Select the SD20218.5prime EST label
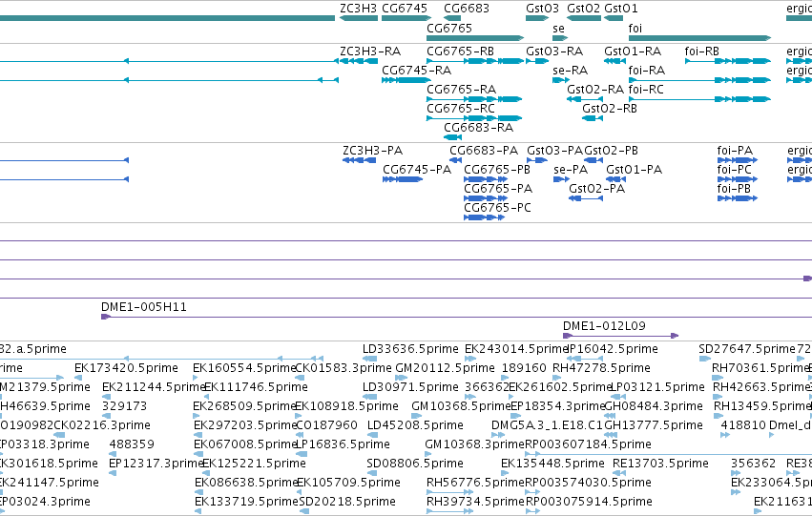Viewport: 812px width, 516px height. tap(347, 502)
